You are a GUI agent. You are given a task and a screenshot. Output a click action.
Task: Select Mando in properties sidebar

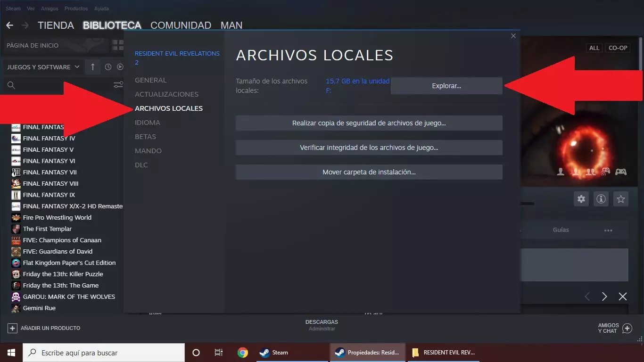coord(148,151)
